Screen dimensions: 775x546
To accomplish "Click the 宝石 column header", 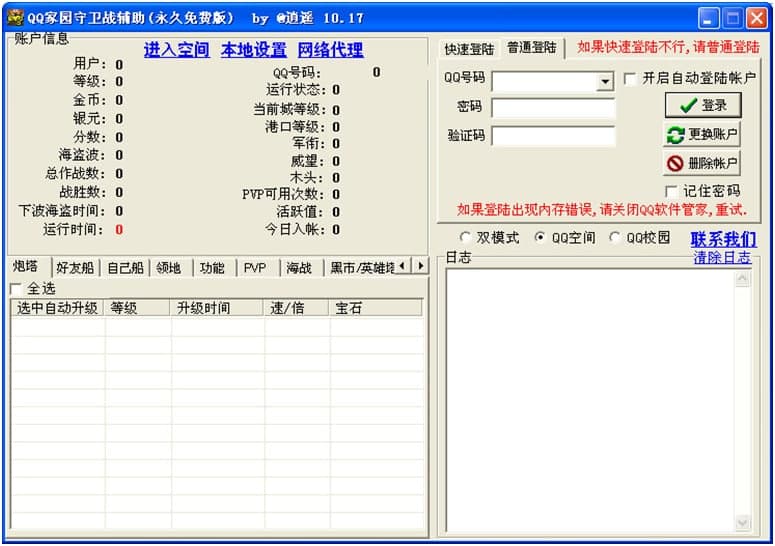I will pyautogui.click(x=376, y=308).
